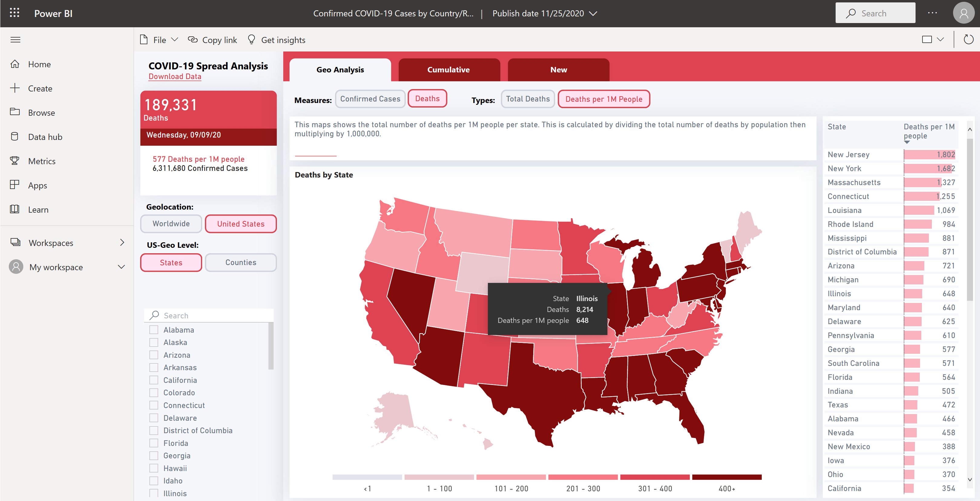The width and height of the screenshot is (980, 501).
Task: Select the California checkbox
Action: (x=154, y=380)
